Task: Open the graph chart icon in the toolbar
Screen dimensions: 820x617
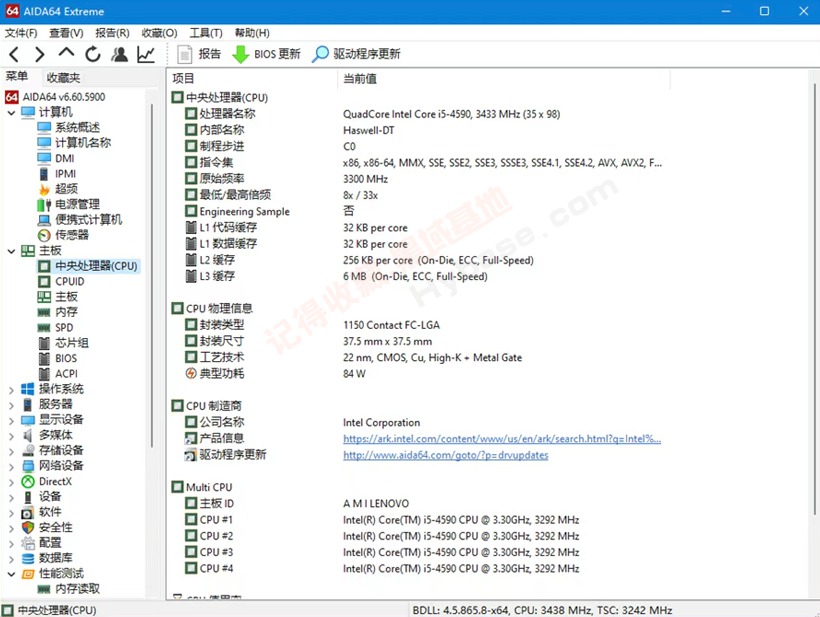Action: tap(145, 54)
